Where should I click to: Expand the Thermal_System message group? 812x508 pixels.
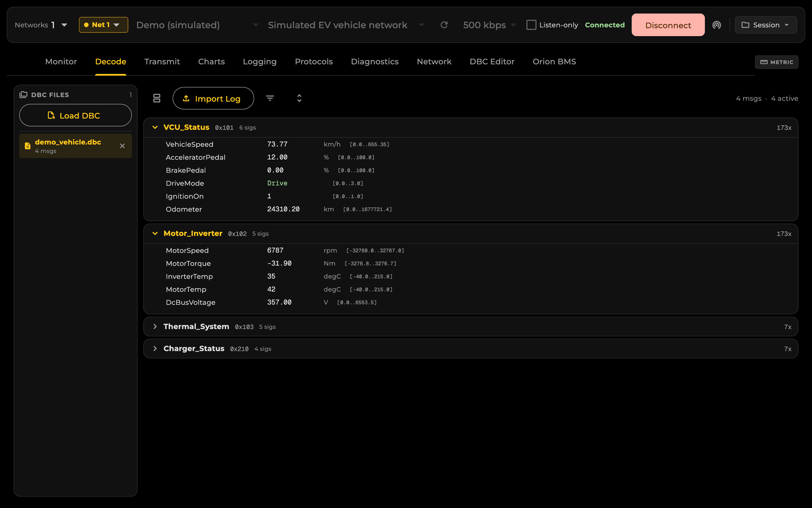click(x=155, y=327)
